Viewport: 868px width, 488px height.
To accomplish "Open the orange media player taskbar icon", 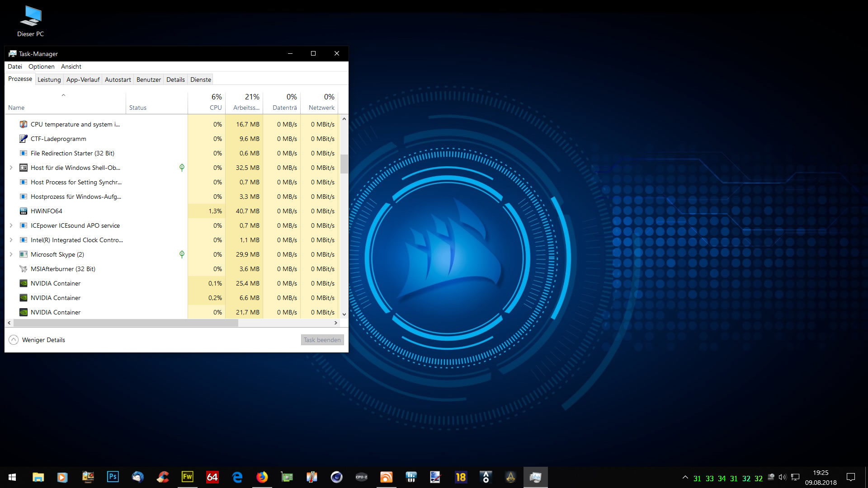I will click(x=62, y=477).
